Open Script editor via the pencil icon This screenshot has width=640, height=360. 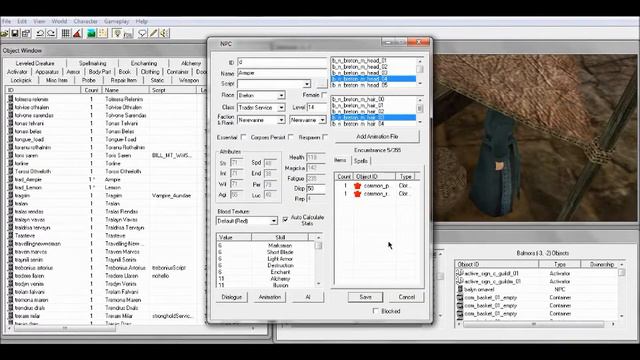tap(153, 33)
